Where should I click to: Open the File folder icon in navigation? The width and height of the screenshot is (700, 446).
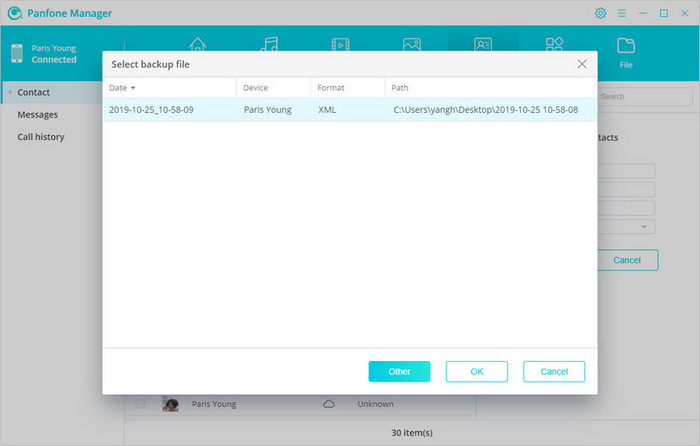626,46
